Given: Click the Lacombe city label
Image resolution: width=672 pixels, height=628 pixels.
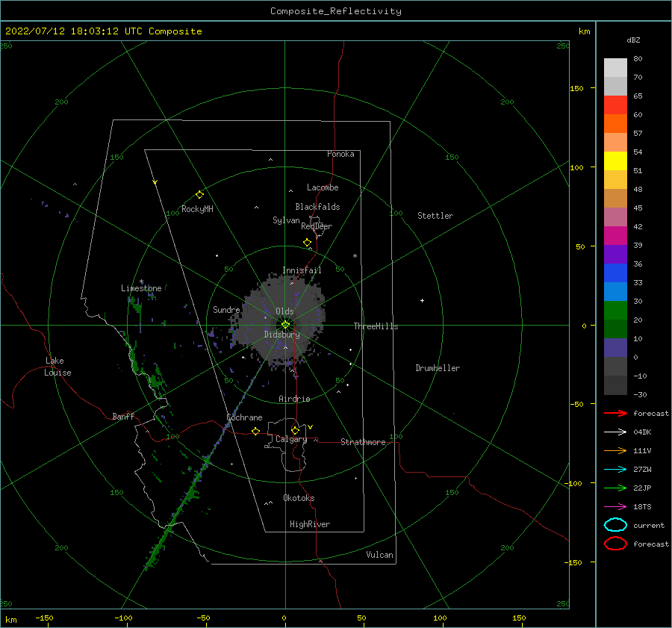Looking at the screenshot, I should tap(323, 187).
